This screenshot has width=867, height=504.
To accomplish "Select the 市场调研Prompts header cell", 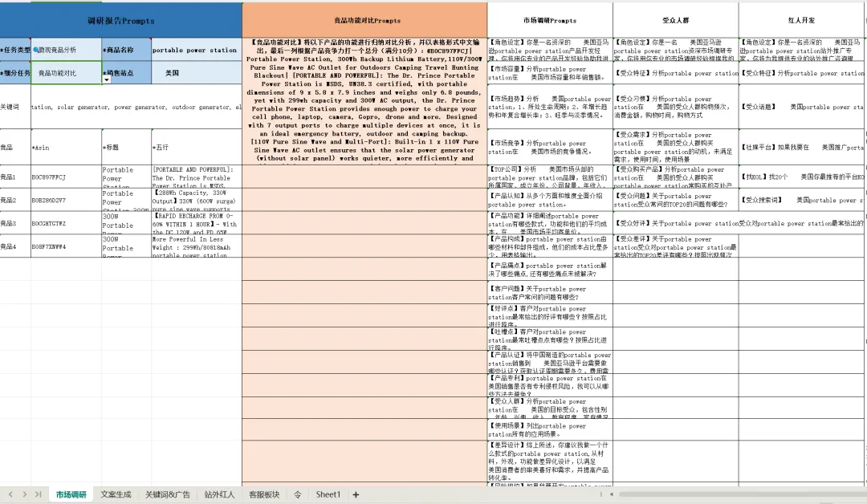I will pyautogui.click(x=550, y=20).
